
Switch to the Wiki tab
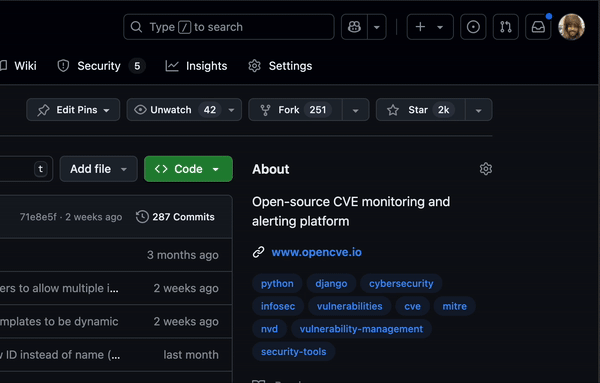pyautogui.click(x=19, y=66)
